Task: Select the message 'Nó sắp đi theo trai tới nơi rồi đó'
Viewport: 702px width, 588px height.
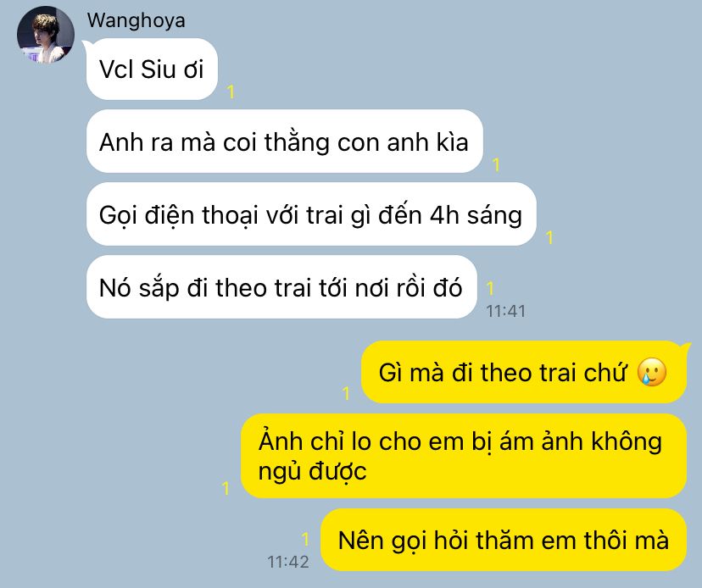Action: (x=281, y=287)
